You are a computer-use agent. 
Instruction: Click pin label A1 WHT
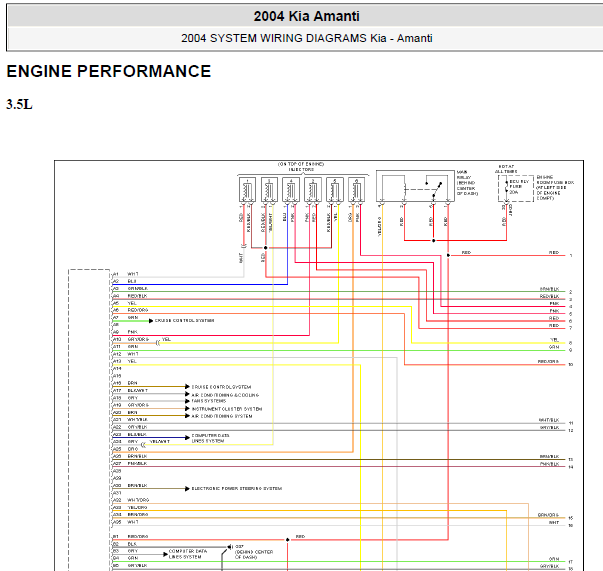click(x=125, y=275)
